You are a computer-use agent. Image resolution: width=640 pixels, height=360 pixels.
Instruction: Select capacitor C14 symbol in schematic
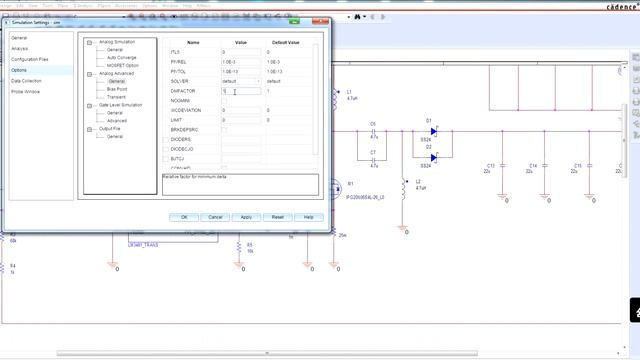tap(545, 166)
